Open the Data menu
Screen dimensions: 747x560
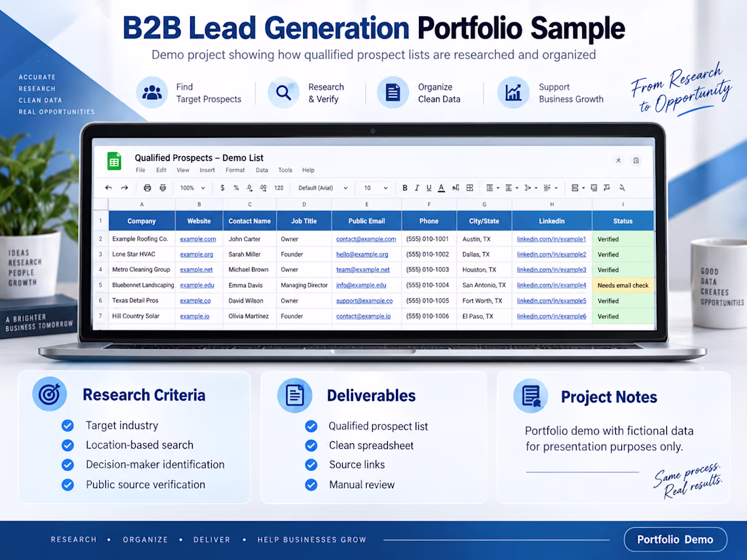262,170
